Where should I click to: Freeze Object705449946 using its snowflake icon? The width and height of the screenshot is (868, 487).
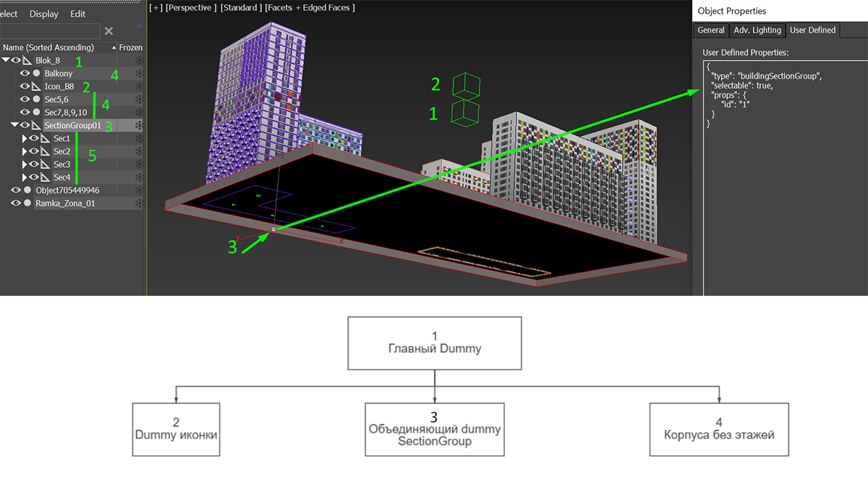point(139,190)
